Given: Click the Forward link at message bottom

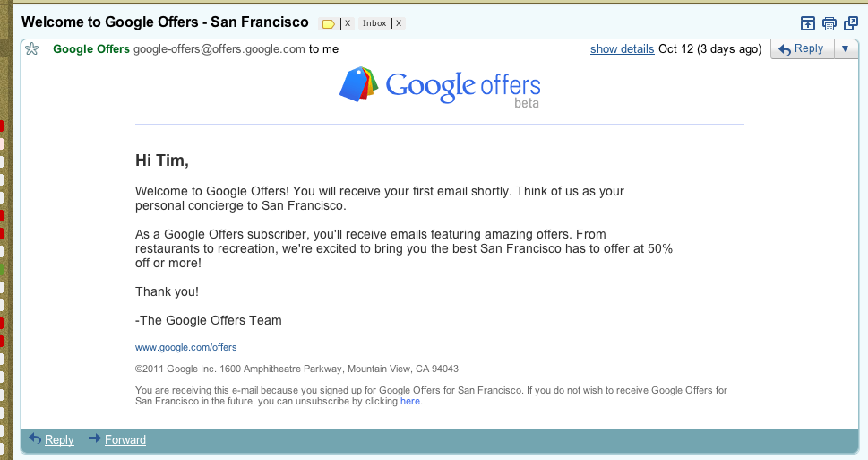Looking at the screenshot, I should 125,439.
